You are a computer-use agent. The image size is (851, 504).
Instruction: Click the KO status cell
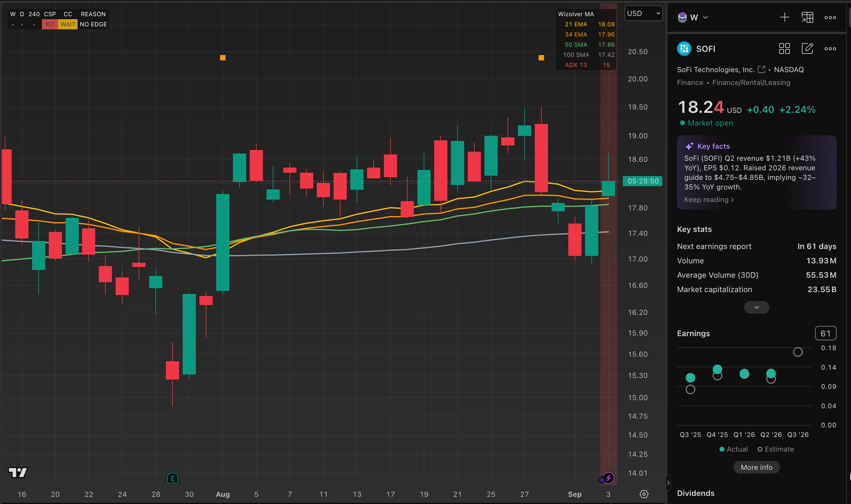pyautogui.click(x=50, y=24)
